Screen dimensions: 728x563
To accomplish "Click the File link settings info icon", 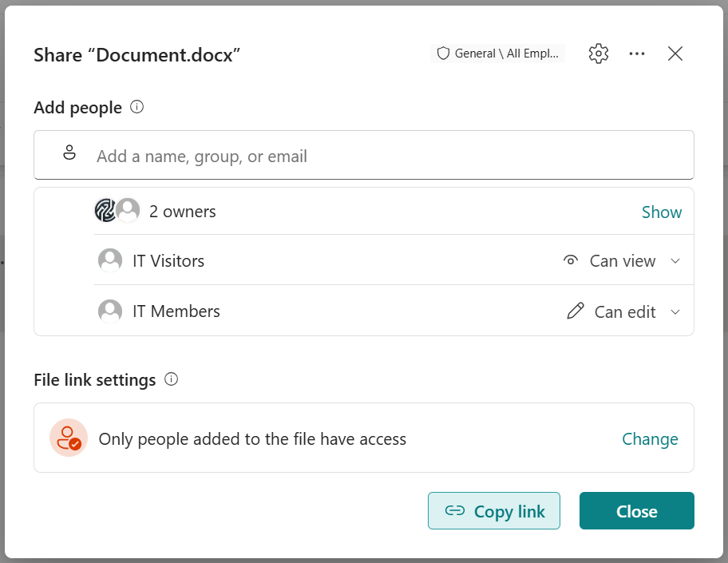I will pyautogui.click(x=172, y=379).
